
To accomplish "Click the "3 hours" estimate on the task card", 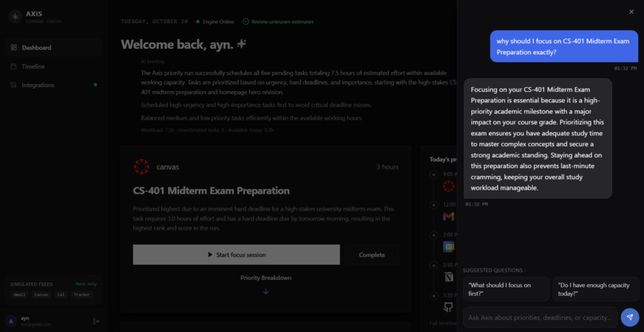I will (x=388, y=167).
